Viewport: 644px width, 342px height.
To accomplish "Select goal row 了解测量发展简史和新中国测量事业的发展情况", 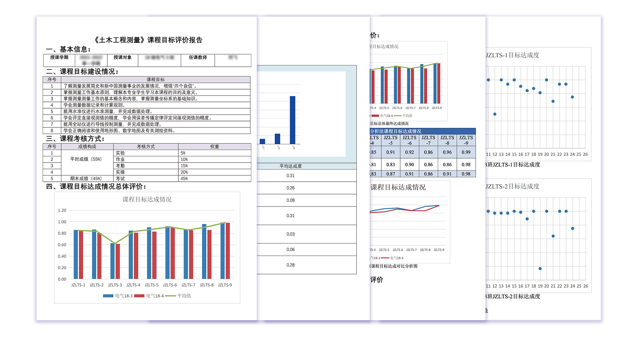I will [x=147, y=86].
